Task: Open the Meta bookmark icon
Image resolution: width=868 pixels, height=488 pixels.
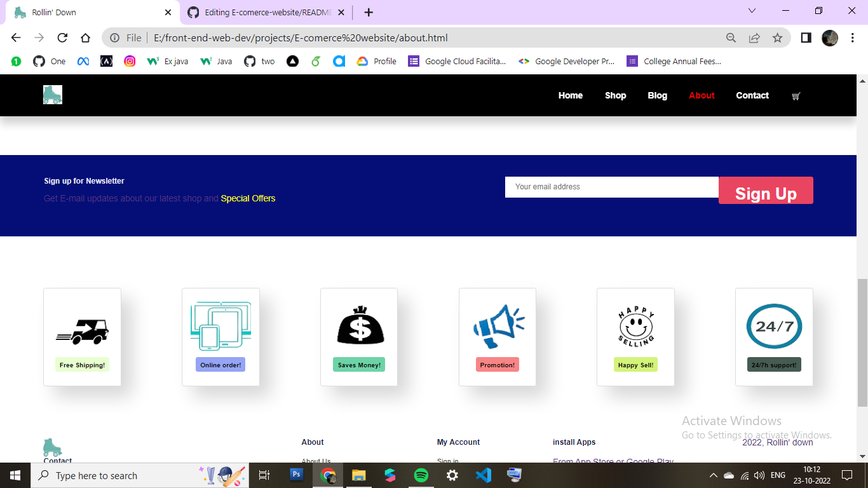Action: coord(83,61)
